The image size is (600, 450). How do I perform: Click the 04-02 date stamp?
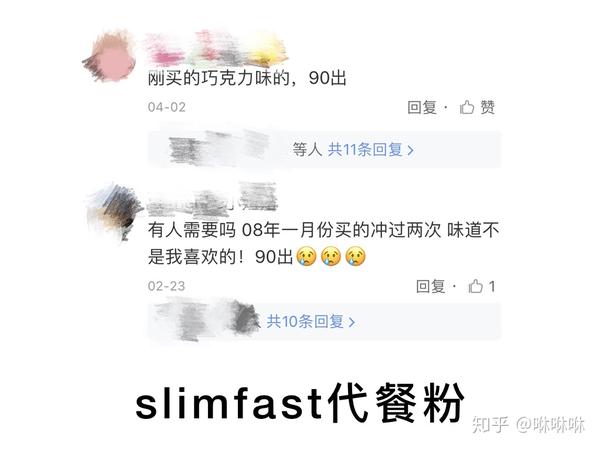click(x=166, y=107)
